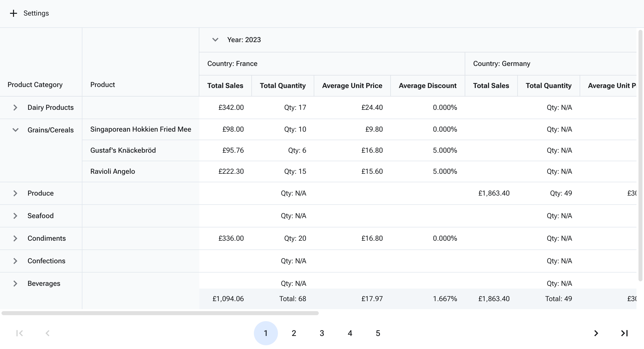
Task: Switch to page 5
Action: click(x=378, y=333)
